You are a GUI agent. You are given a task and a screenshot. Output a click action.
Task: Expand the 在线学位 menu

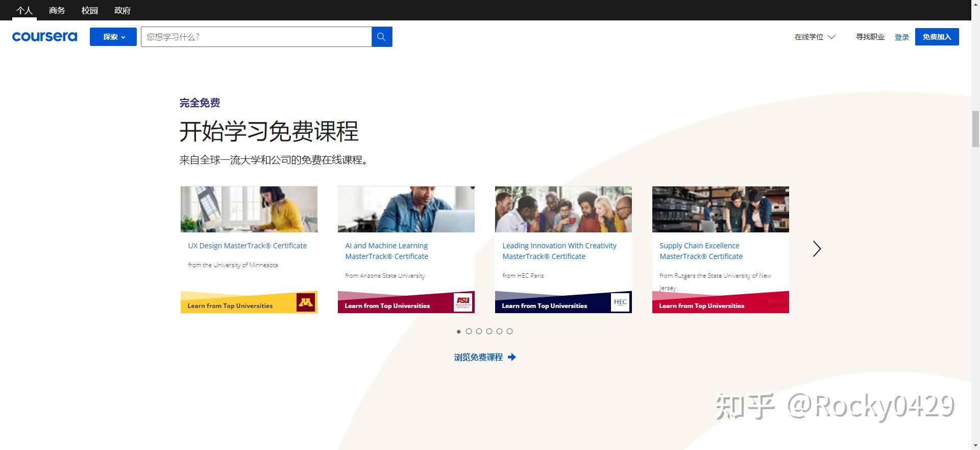815,37
